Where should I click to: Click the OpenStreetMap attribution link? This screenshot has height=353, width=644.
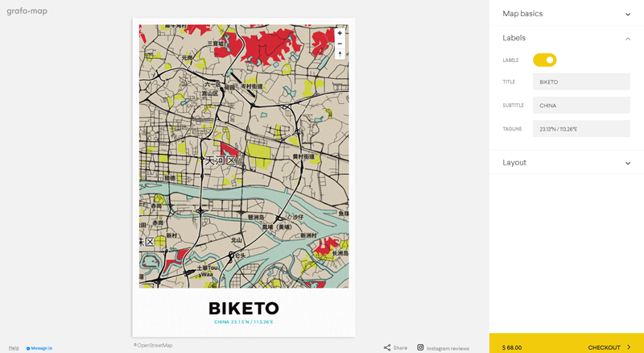[153, 345]
